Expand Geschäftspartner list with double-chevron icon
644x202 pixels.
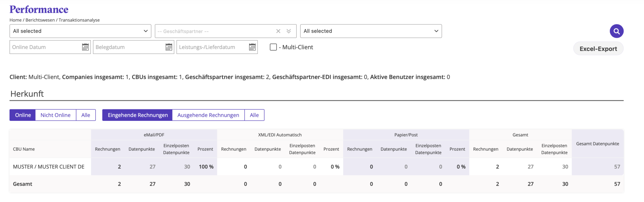[x=289, y=31]
